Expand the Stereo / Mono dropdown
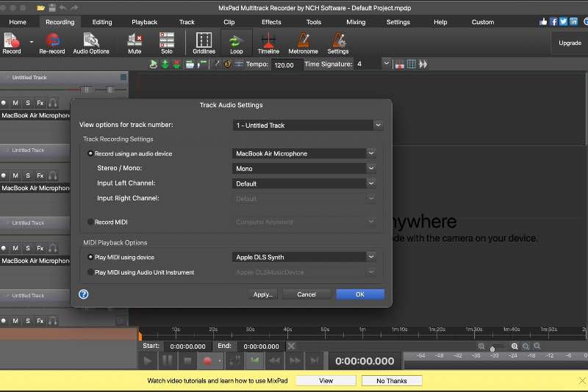Viewport: 588px width, 392px height. [x=304, y=169]
